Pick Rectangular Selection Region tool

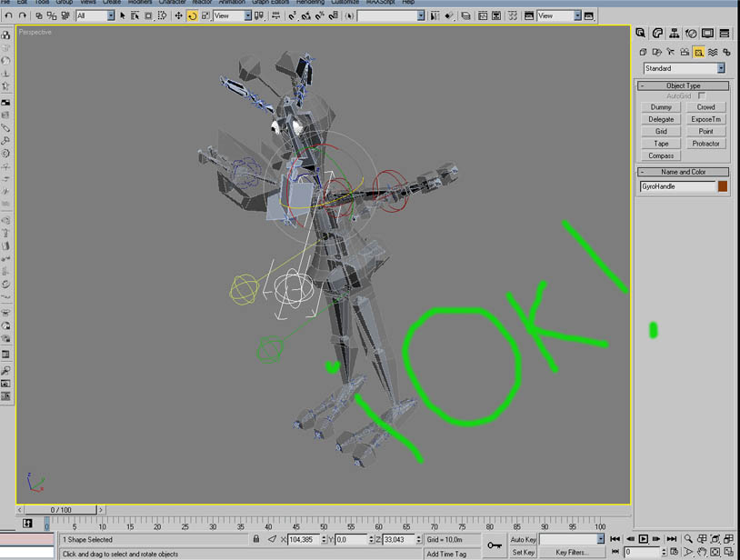(x=148, y=15)
